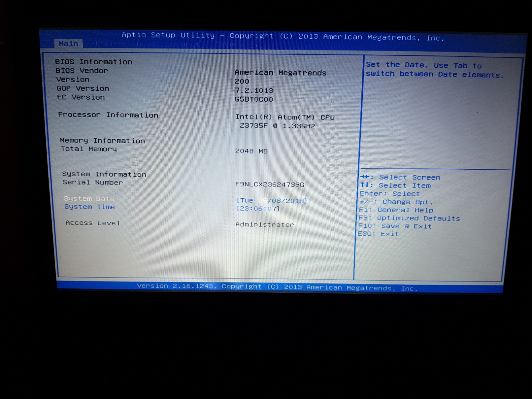Click the 'Aptio Setup Utility' title text
This screenshot has height=399, width=532.
168,35
